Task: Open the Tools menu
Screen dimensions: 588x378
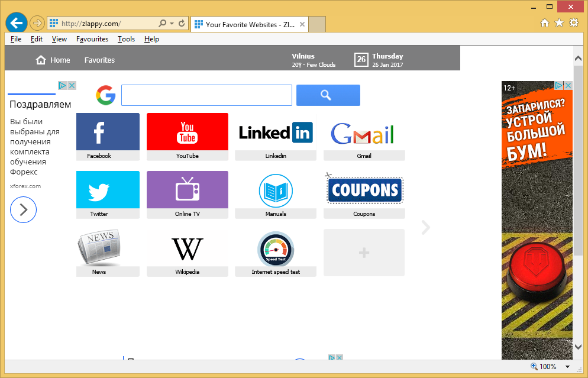Action: 126,39
